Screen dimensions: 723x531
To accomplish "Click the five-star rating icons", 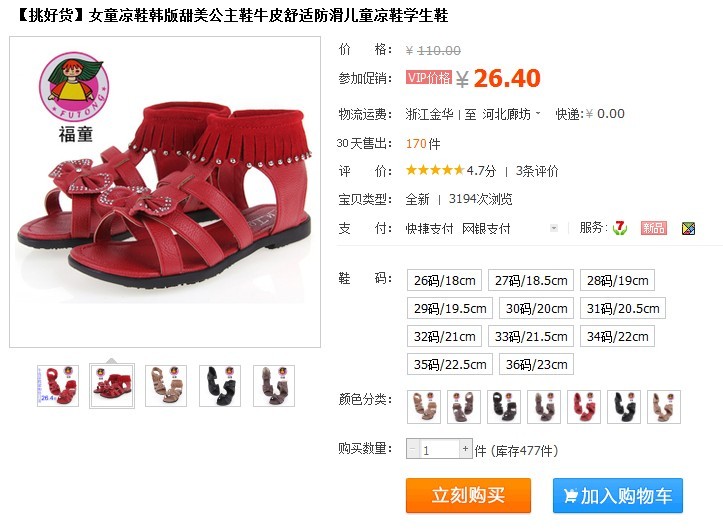I will (434, 171).
